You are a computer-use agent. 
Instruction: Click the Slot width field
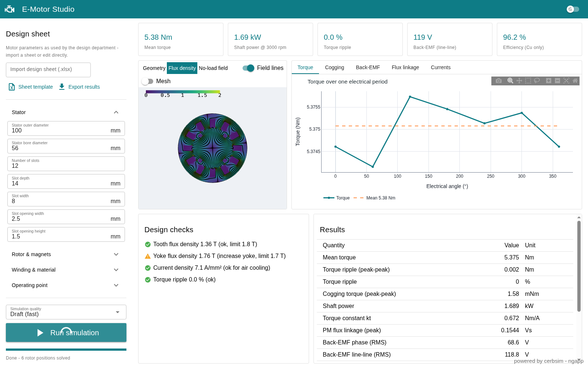pos(66,199)
